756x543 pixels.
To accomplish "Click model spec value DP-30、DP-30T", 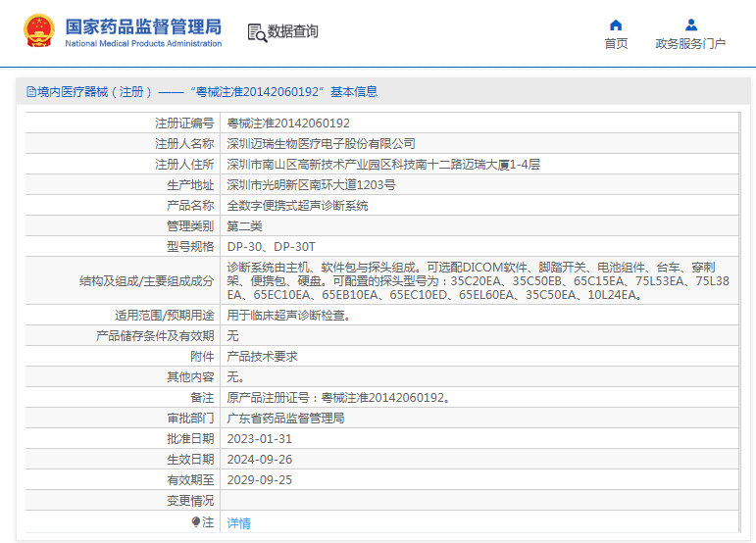I will coord(272,247).
